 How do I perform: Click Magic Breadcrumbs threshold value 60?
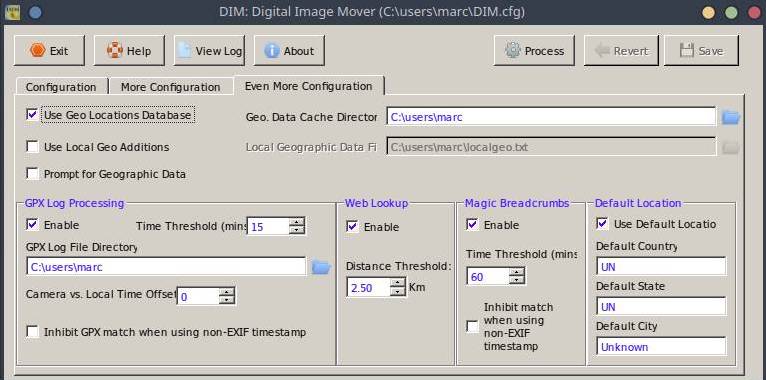coord(488,276)
